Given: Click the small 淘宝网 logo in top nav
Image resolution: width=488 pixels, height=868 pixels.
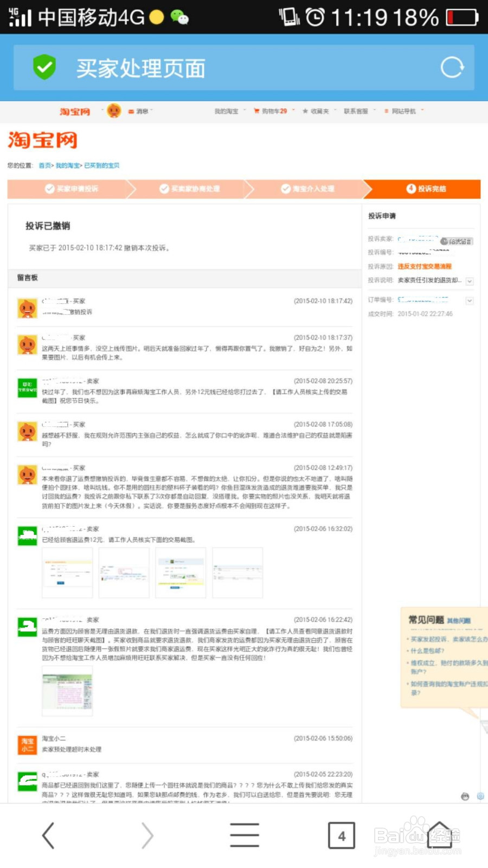Looking at the screenshot, I should [75, 111].
